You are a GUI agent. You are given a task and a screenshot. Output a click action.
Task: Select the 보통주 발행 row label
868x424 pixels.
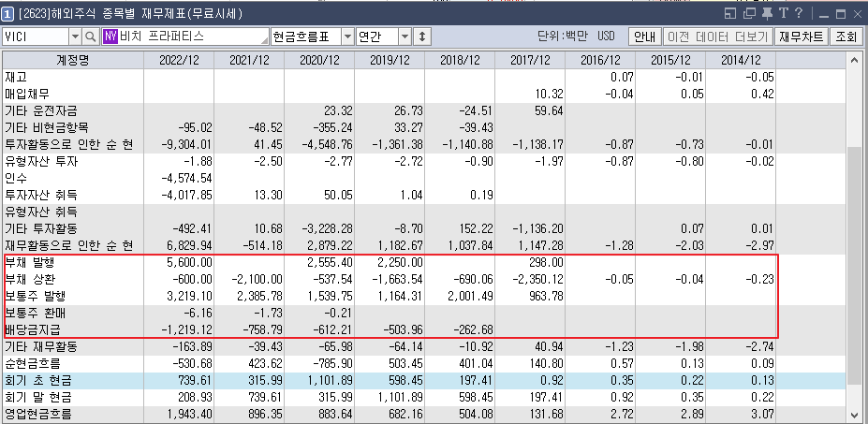pos(36,296)
